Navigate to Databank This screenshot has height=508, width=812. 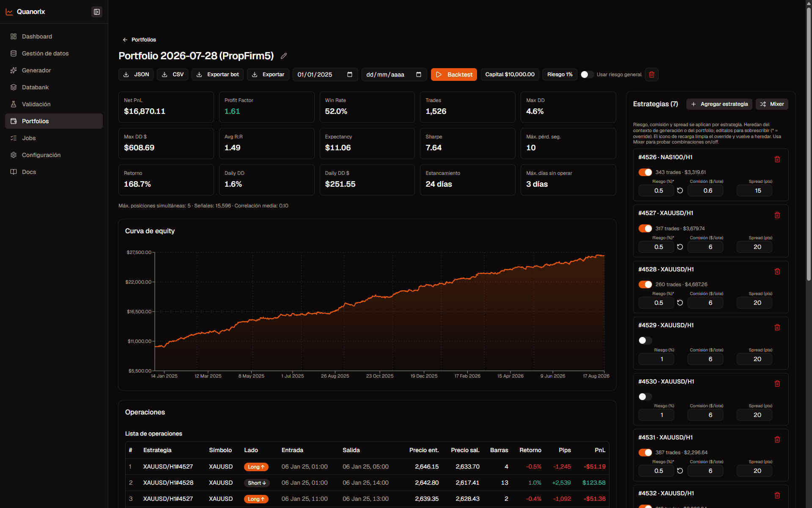coord(54,87)
